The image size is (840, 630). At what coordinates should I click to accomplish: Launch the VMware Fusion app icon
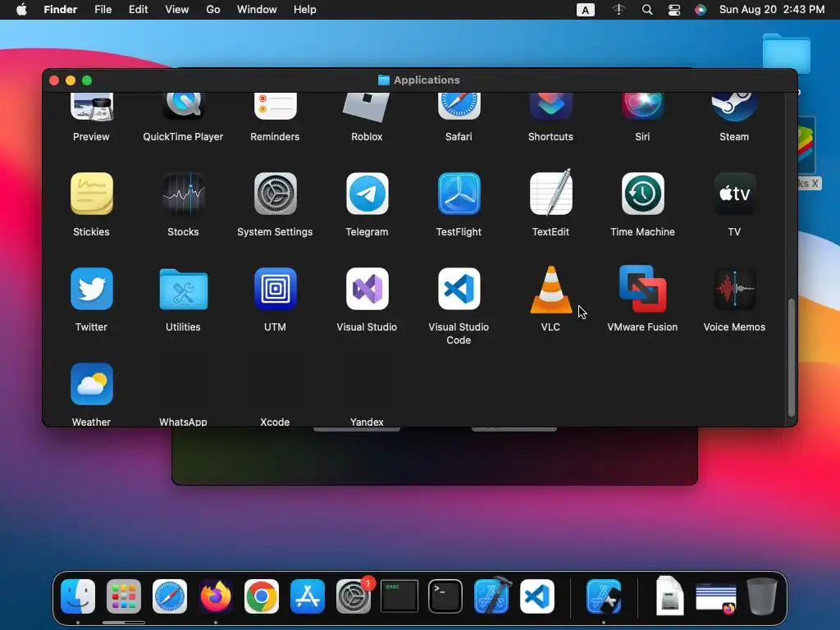(x=643, y=289)
